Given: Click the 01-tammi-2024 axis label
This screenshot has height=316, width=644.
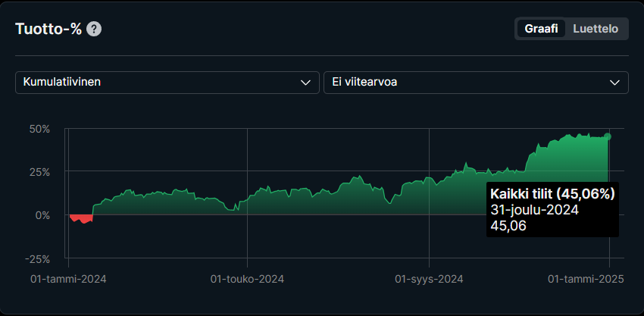Looking at the screenshot, I should tap(68, 280).
